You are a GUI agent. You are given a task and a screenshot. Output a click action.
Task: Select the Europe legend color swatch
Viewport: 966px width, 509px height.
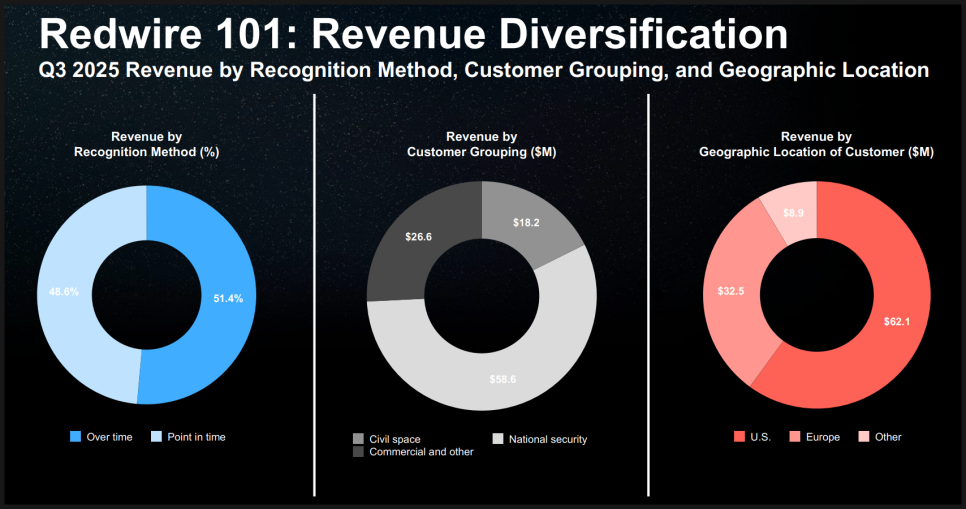click(795, 437)
